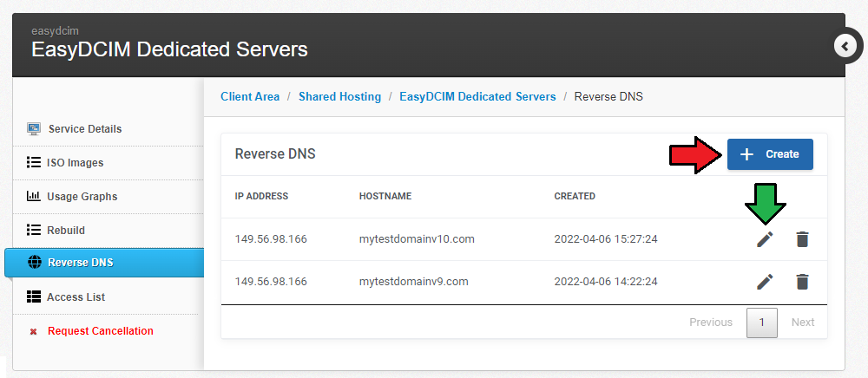Click the Usage Graphs chart icon
Viewport: 868px width, 378px height.
click(x=33, y=196)
